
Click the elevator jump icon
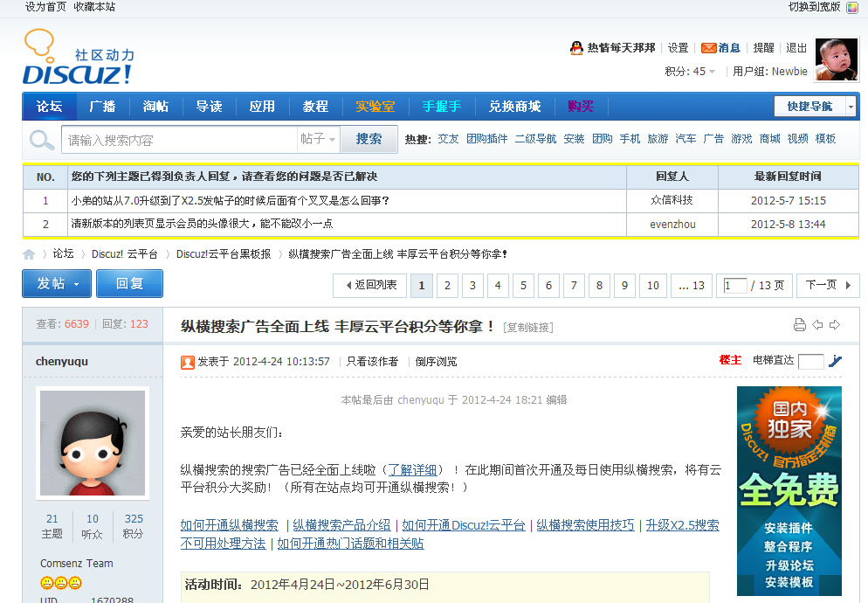click(x=835, y=361)
